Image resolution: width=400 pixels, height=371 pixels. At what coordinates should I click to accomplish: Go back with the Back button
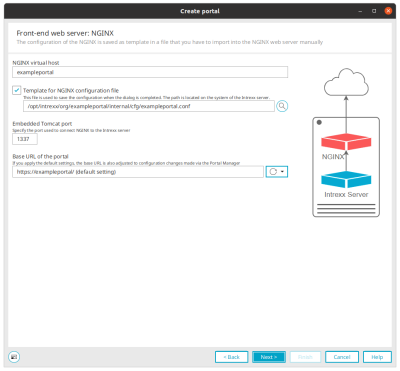232,357
